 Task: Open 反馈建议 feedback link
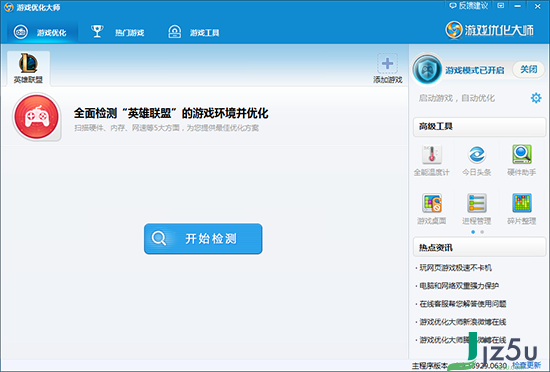pos(469,6)
